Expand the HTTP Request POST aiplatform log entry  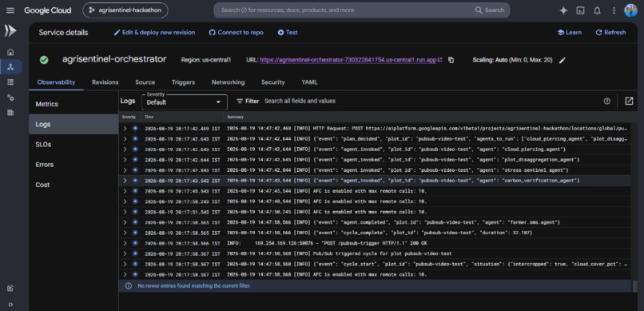pos(125,128)
